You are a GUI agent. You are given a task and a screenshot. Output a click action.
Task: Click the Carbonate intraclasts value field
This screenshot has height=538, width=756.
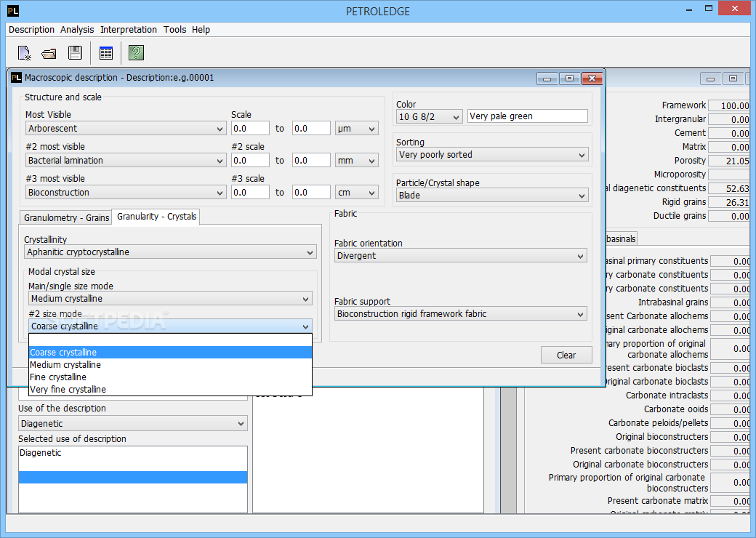pyautogui.click(x=731, y=396)
